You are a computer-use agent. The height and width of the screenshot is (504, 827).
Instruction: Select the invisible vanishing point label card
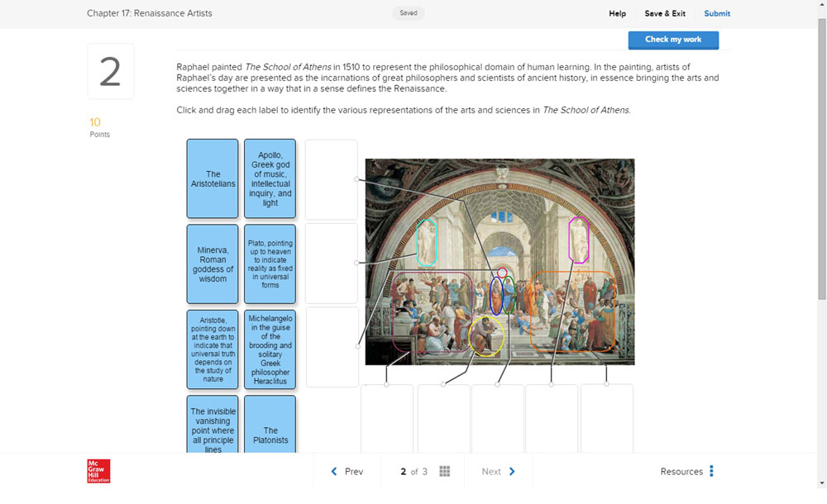[213, 425]
